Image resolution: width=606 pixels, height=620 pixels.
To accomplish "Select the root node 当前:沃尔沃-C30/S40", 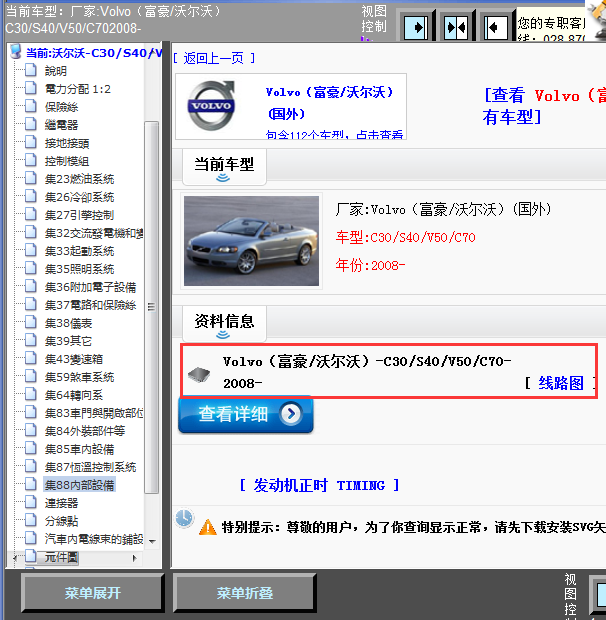I will 94,53.
